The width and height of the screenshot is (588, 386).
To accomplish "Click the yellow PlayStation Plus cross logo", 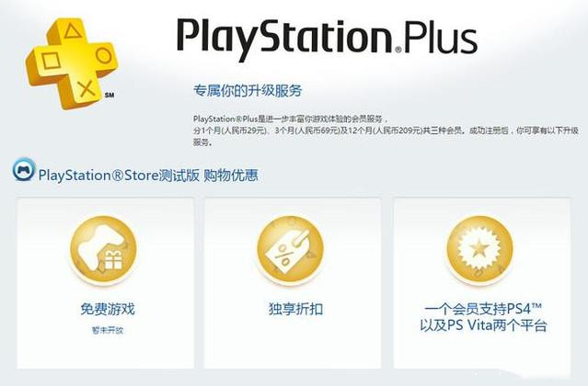I will [x=71, y=63].
